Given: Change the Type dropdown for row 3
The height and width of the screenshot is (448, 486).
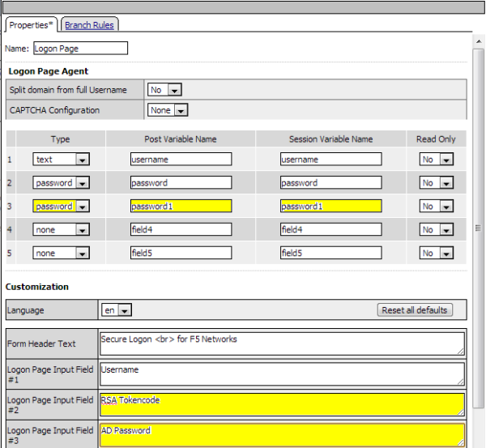Looking at the screenshot, I should [x=61, y=207].
